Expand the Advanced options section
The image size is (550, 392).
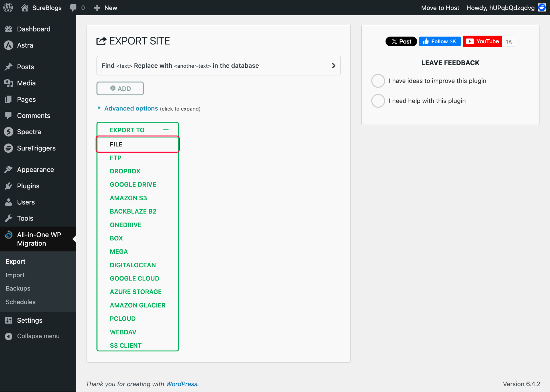click(x=131, y=108)
